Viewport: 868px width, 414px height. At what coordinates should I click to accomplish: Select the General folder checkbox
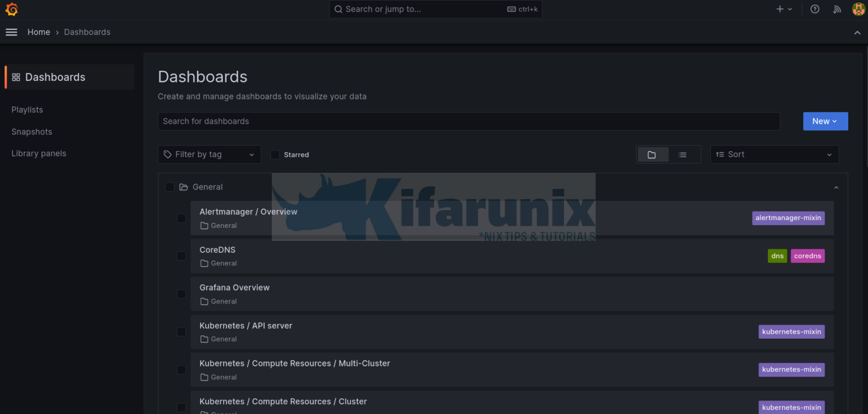(x=170, y=187)
